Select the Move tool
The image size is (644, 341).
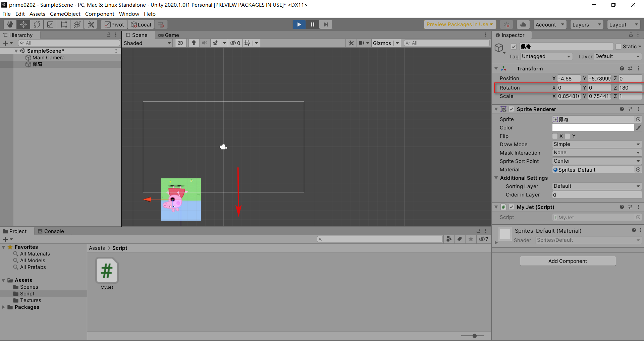(x=23, y=24)
